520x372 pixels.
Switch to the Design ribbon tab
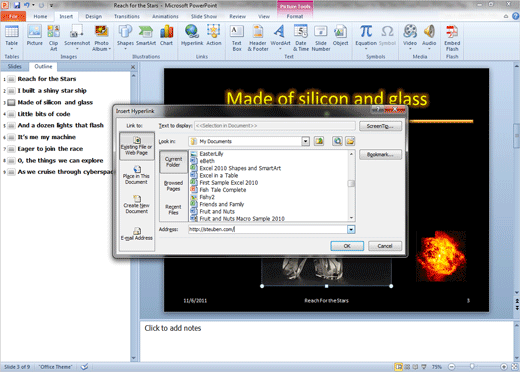(x=94, y=16)
